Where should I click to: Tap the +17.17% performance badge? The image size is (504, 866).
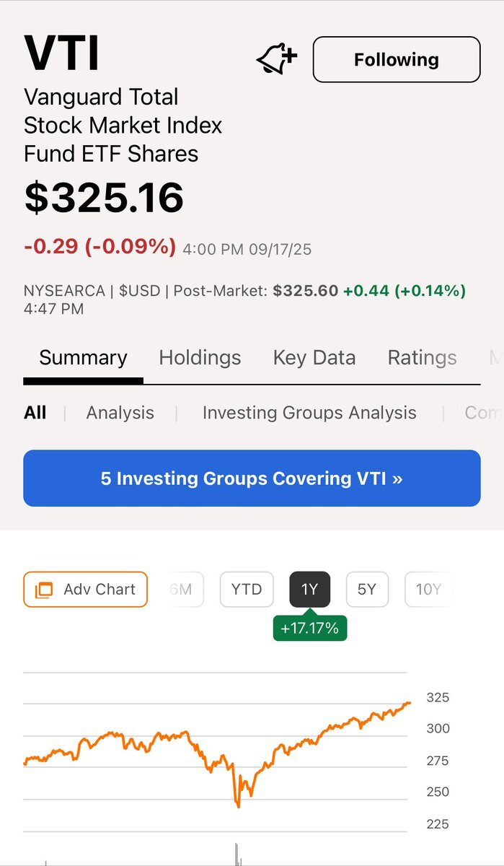[x=309, y=628]
